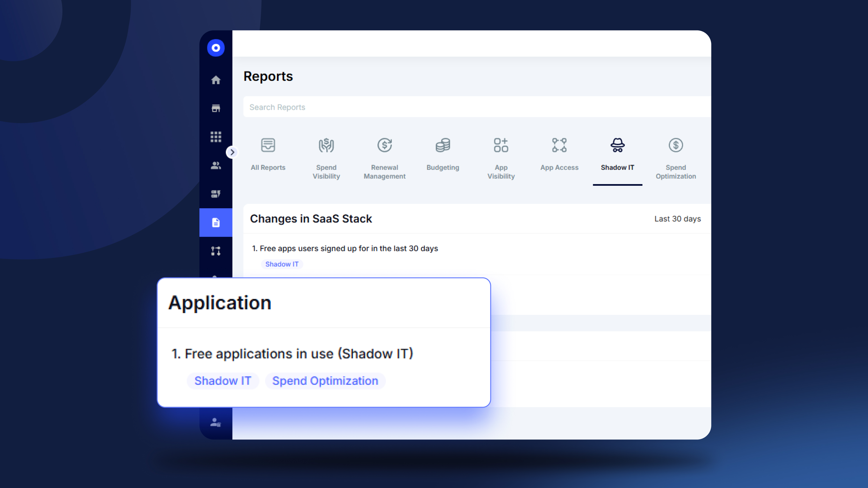Expand the sidebar with the chevron button
868x488 pixels.
pyautogui.click(x=232, y=152)
